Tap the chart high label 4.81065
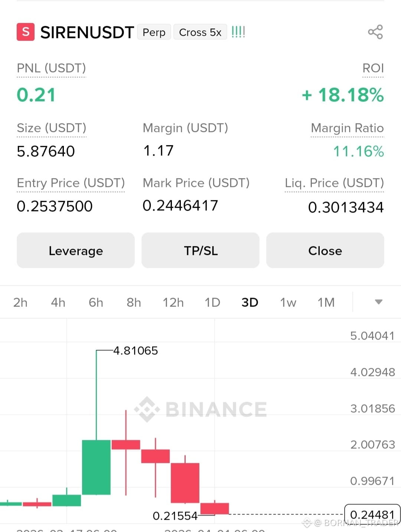 [136, 351]
